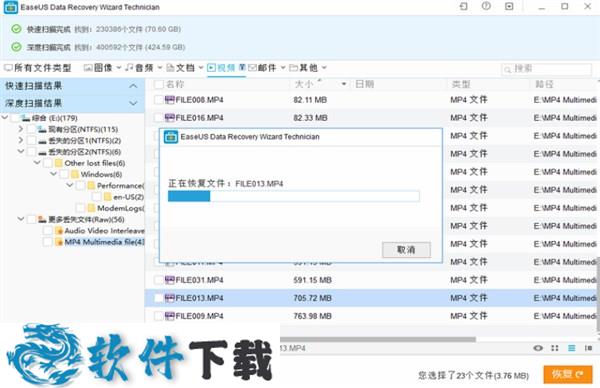The width and height of the screenshot is (600, 388).
Task: Expand the 现有分区(NTFS)(115) tree node arrow
Action: click(x=21, y=129)
